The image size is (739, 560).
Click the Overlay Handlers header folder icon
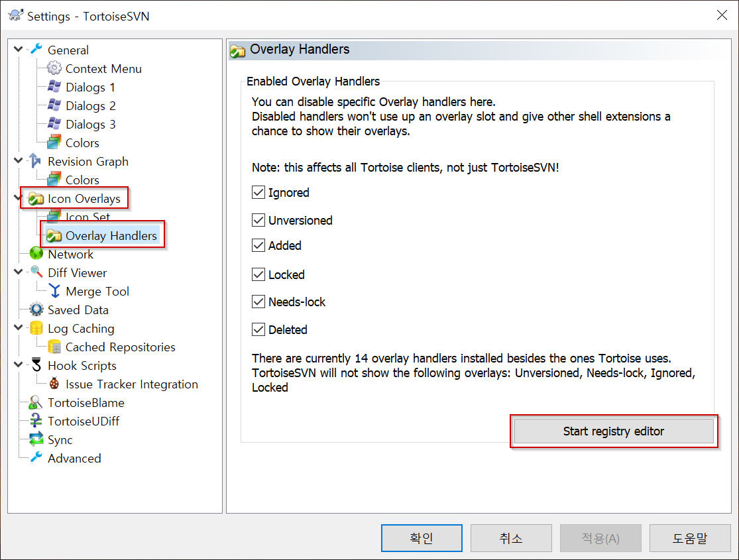237,50
